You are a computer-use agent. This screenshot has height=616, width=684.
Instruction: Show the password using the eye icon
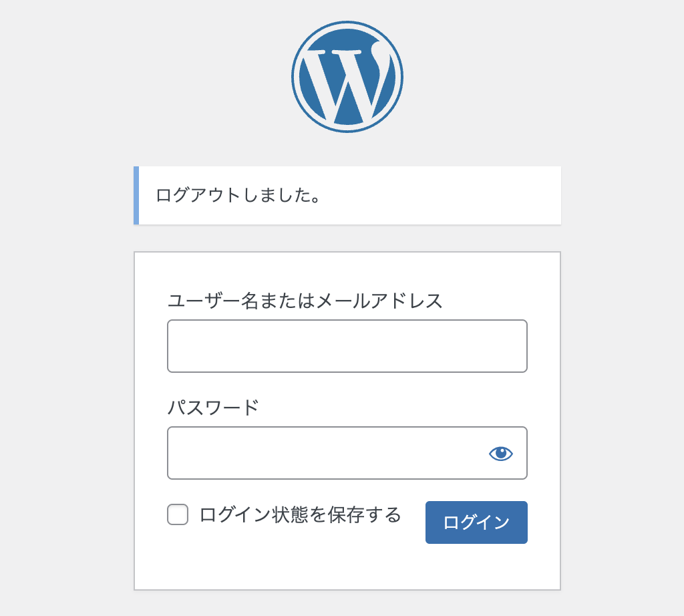tap(500, 454)
